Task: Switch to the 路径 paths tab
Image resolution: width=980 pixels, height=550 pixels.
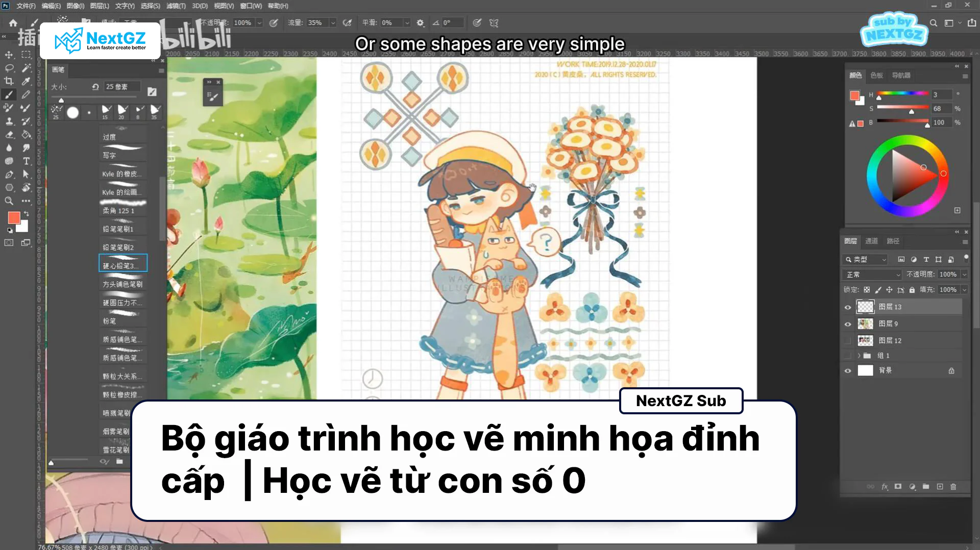Action: 893,241
